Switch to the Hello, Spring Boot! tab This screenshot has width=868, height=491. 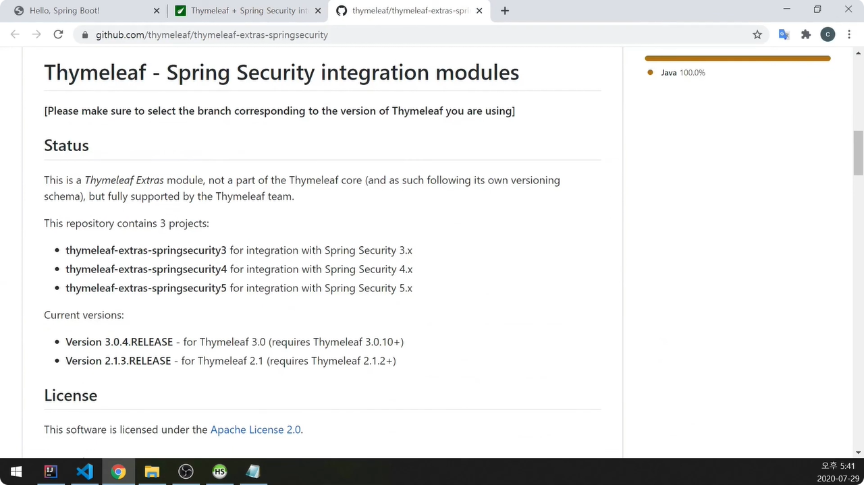(x=86, y=11)
